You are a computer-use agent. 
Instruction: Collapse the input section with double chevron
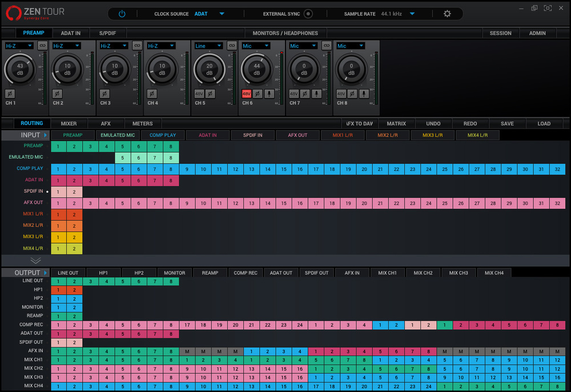35,260
